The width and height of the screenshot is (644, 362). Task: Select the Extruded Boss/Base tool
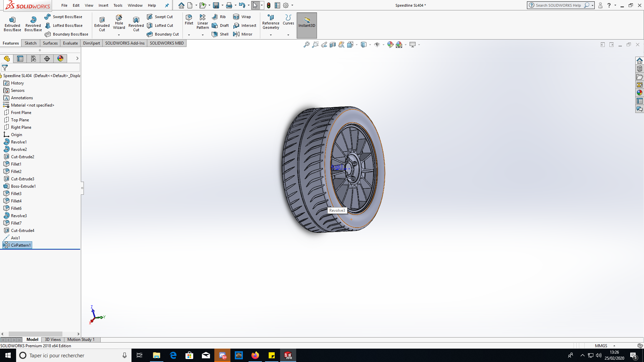tap(12, 24)
